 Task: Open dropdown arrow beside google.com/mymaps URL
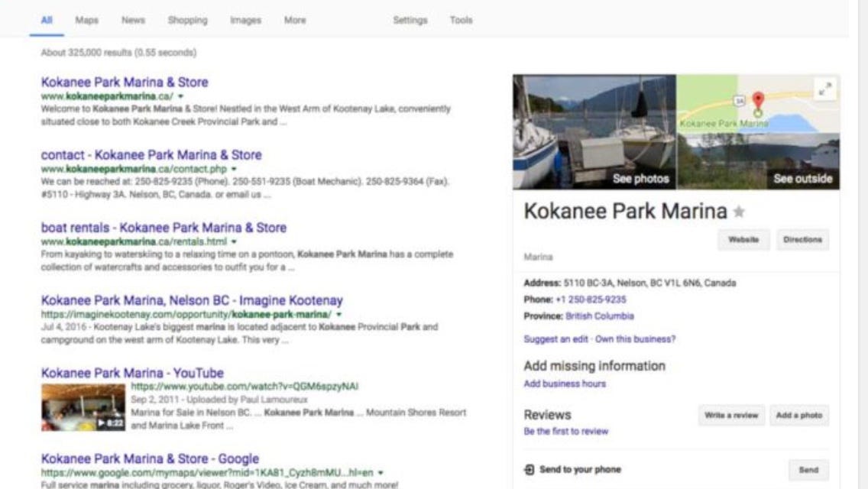[381, 473]
